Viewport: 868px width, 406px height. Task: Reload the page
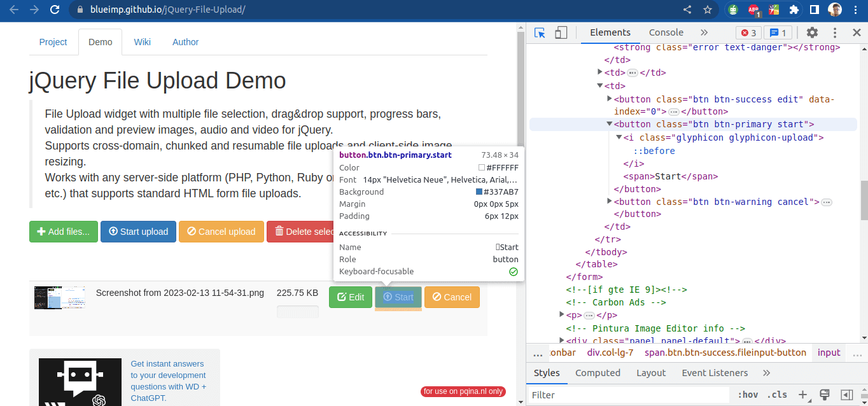click(55, 10)
